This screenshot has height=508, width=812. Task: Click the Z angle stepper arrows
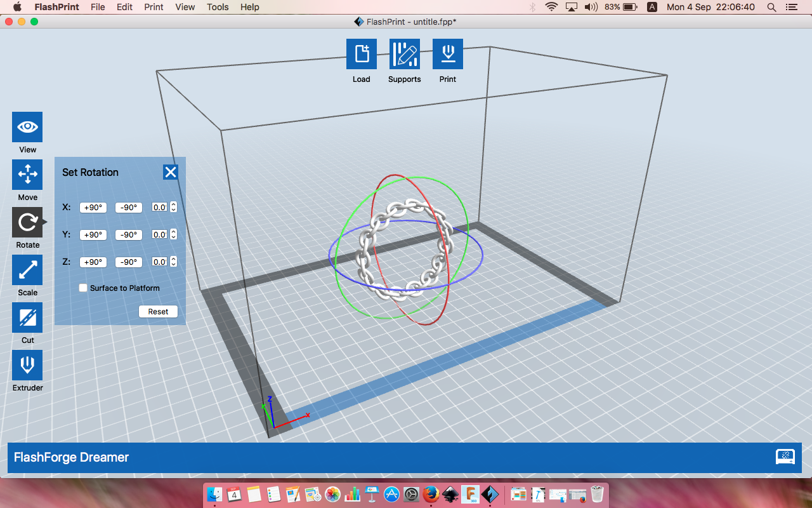(173, 262)
